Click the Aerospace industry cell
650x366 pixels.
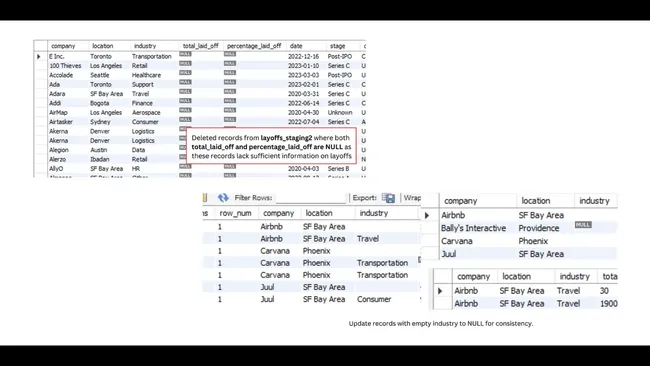coord(146,112)
